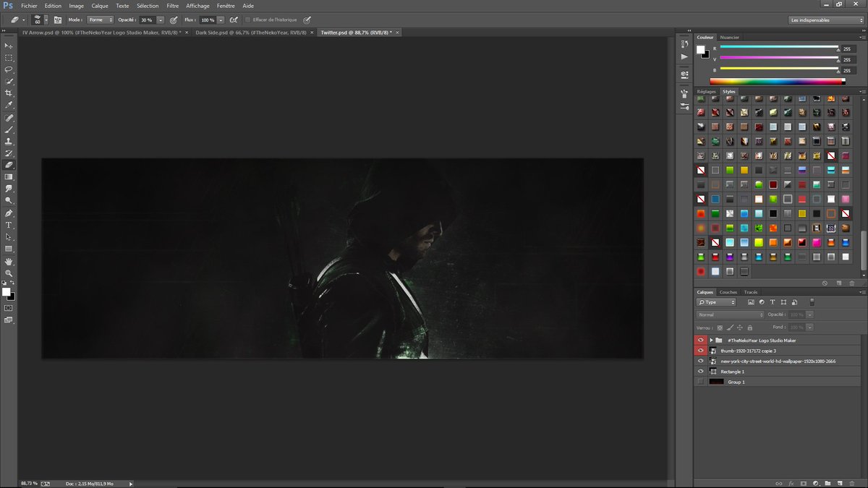Select the Crop tool
Viewport: 868px width, 488px height.
[x=9, y=93]
